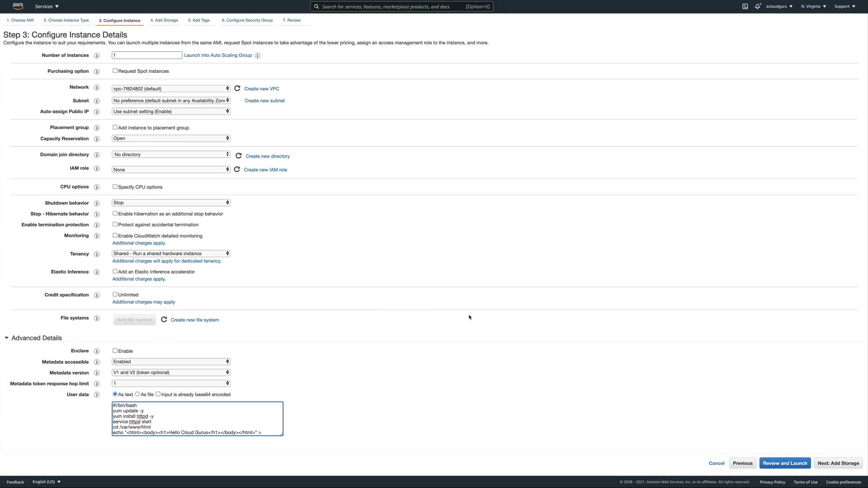Click info icon beside User data
The height and width of the screenshot is (488, 868).
click(x=96, y=394)
